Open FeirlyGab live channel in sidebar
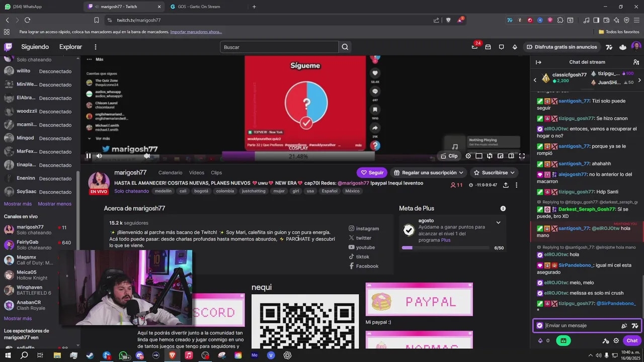This screenshot has width=644, height=362. click(x=37, y=245)
